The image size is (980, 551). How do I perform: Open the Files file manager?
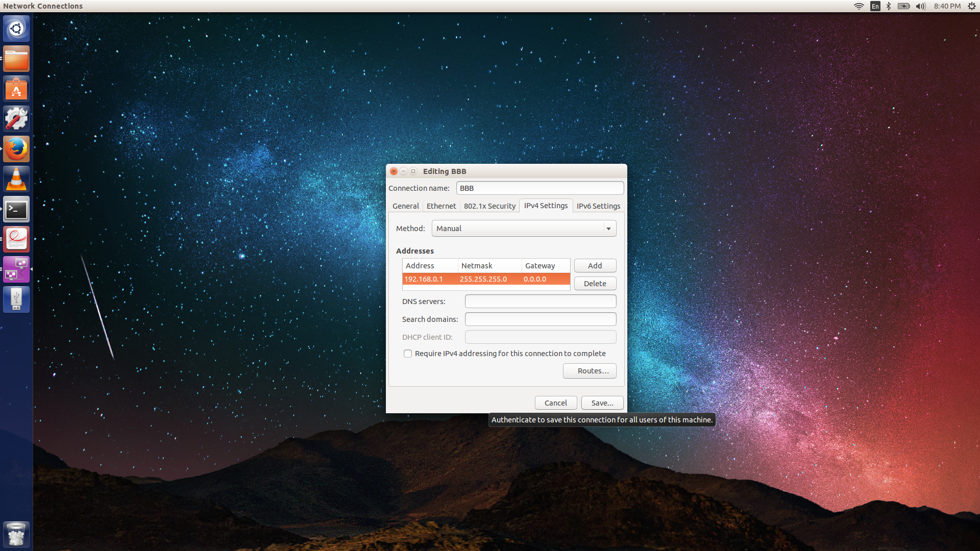coord(16,58)
